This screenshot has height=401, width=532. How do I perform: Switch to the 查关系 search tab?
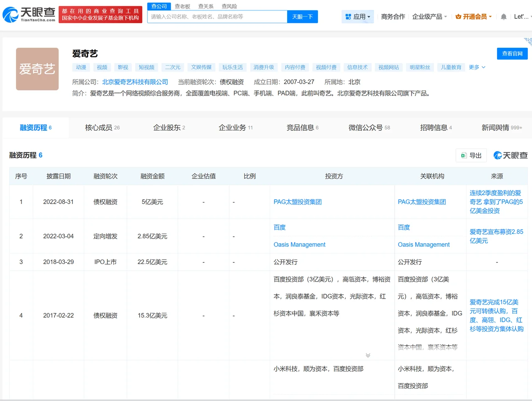pos(206,6)
